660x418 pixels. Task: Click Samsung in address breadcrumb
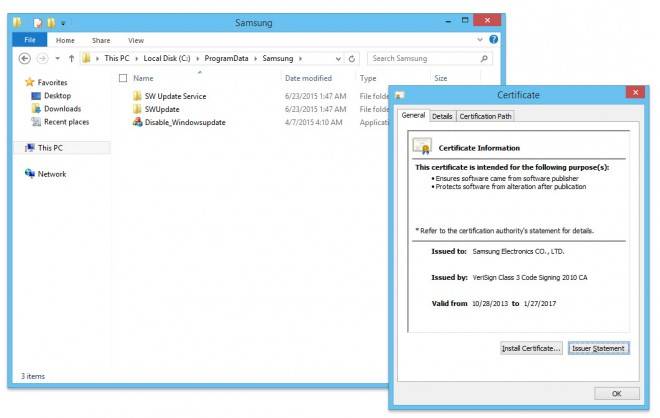277,58
